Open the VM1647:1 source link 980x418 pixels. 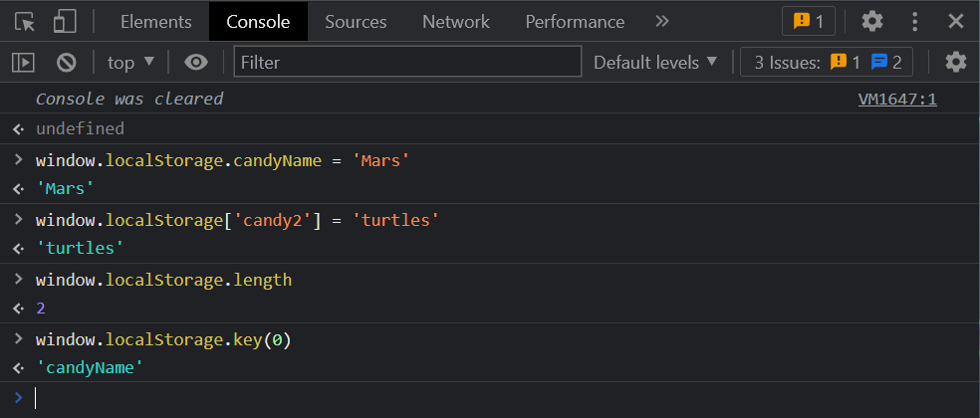click(897, 99)
